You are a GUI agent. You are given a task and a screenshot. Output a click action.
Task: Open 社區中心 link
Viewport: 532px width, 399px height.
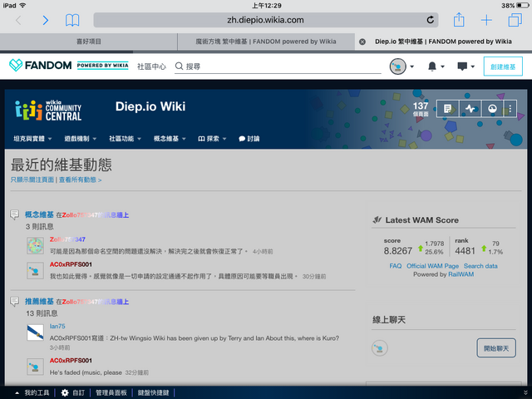[151, 66]
